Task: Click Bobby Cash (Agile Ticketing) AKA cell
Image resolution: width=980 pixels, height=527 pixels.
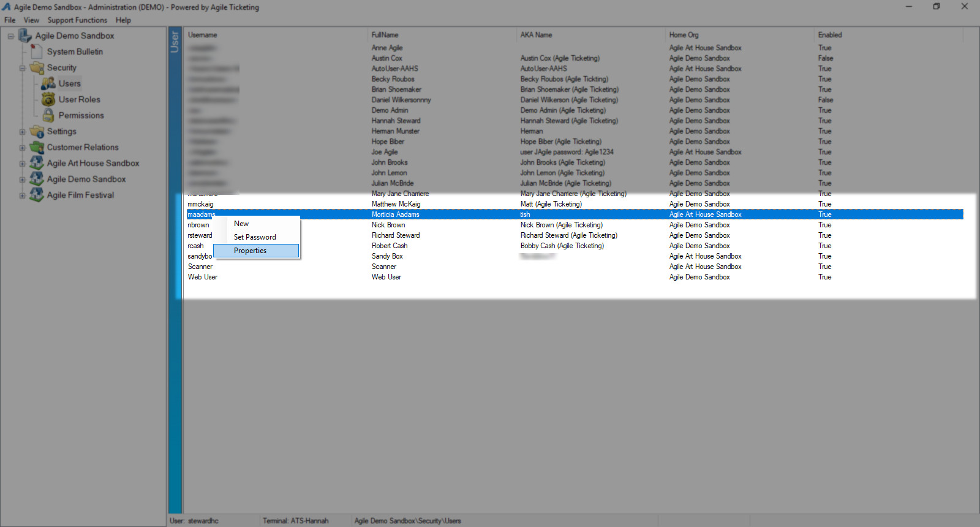Action: pyautogui.click(x=562, y=246)
